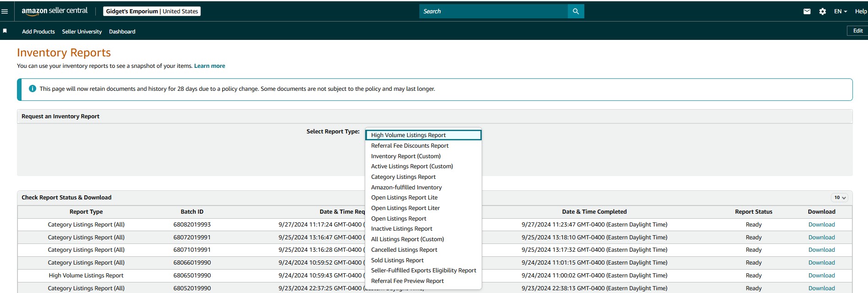Open Add Products link
This screenshot has width=868, height=293.
click(38, 32)
